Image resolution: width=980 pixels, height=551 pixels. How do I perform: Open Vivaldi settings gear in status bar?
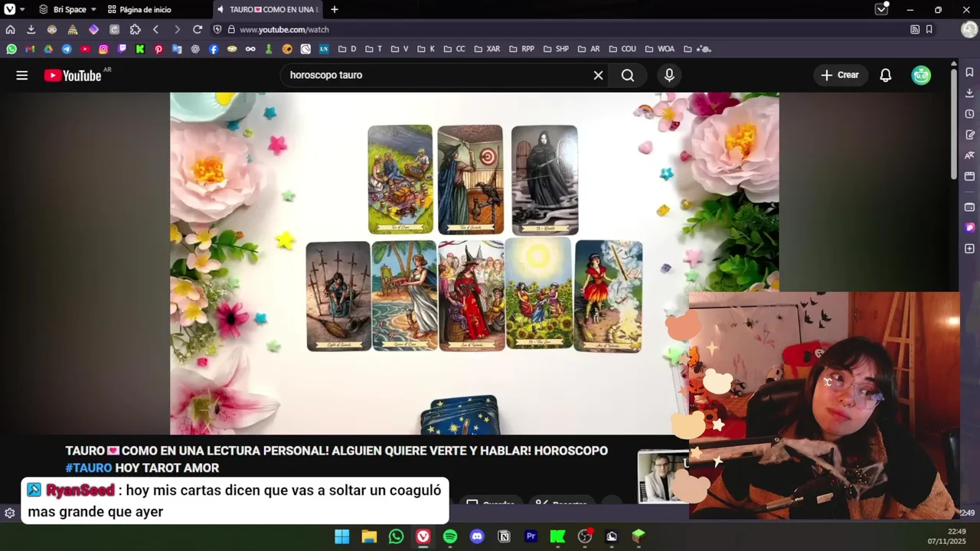pyautogui.click(x=9, y=514)
